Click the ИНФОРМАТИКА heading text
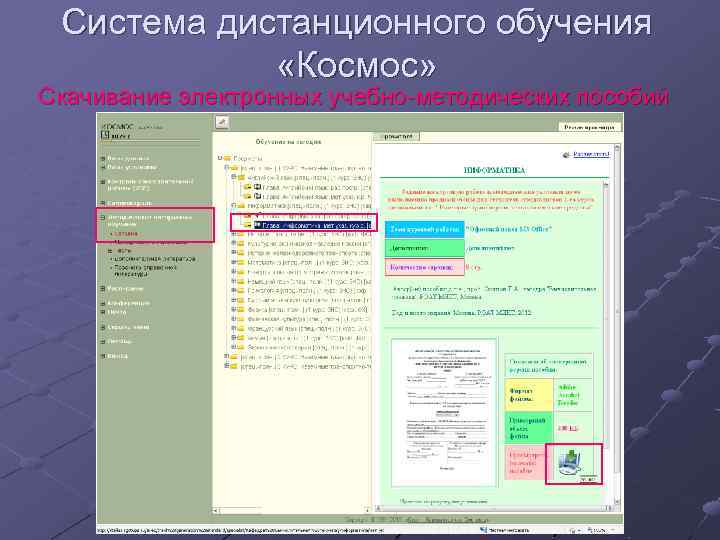The width and height of the screenshot is (720, 540). 495,170
